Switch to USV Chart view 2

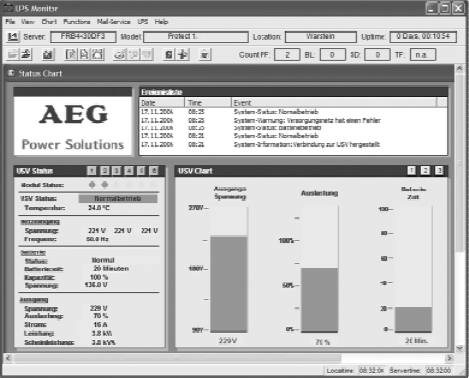(x=425, y=171)
